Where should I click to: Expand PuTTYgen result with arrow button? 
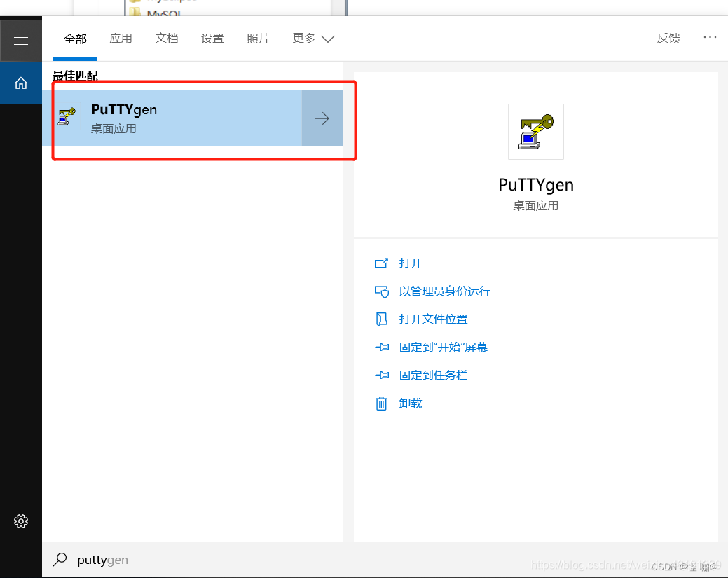(x=322, y=118)
